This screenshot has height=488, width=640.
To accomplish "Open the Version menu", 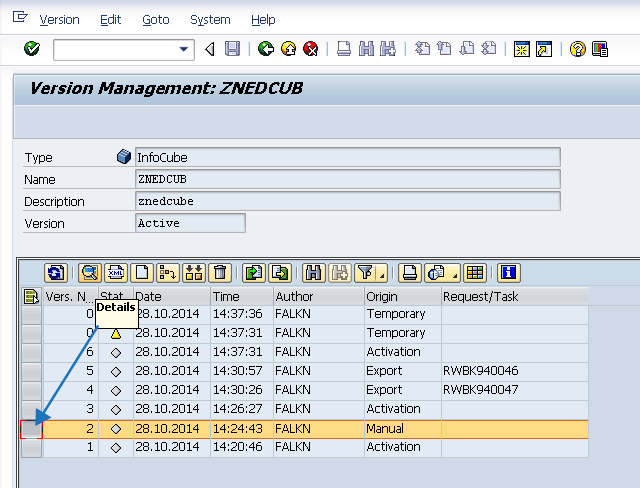I will click(x=59, y=20).
